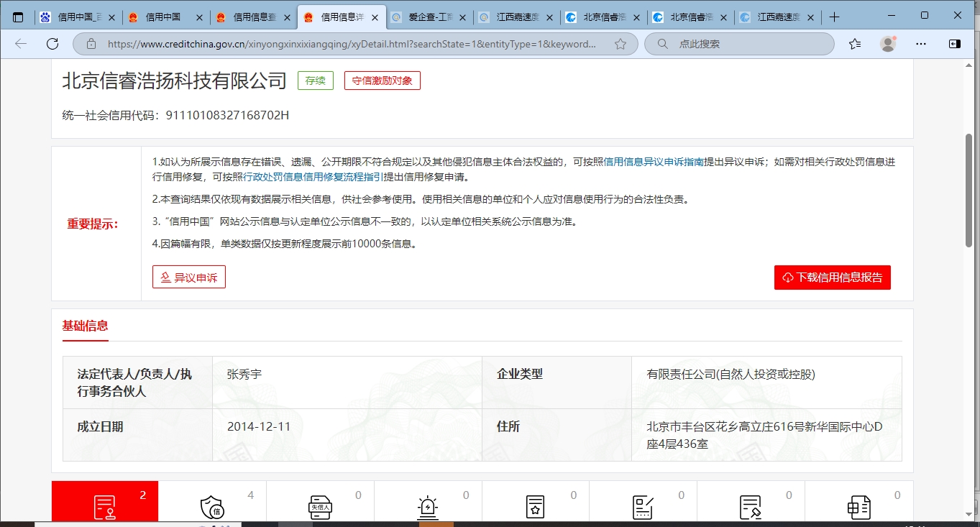Click credit code 91110108327168702H

227,115
